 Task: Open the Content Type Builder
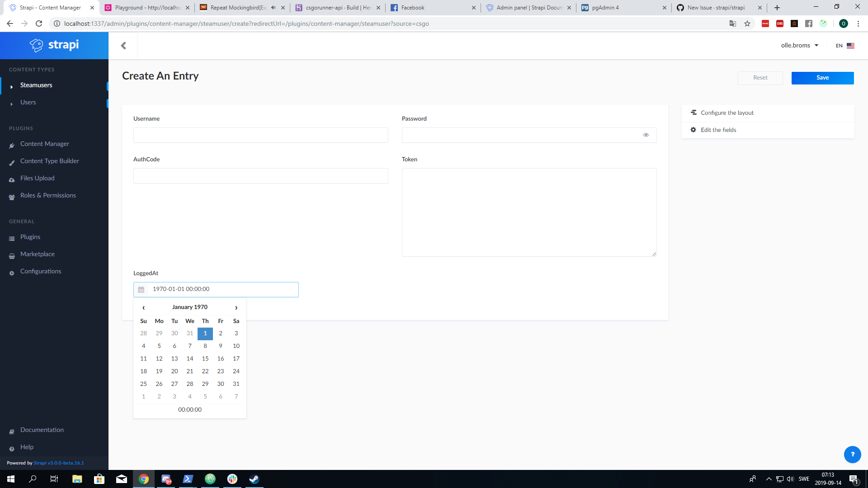[x=49, y=161]
